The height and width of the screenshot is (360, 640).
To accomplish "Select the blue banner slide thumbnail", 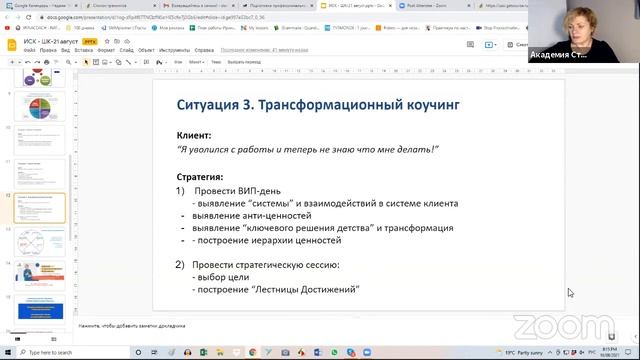I will [x=40, y=309].
